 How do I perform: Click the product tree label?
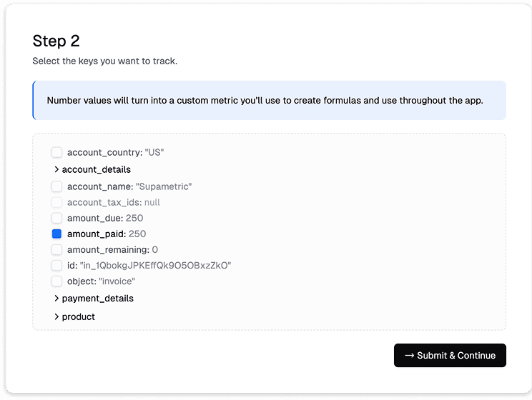tap(79, 316)
